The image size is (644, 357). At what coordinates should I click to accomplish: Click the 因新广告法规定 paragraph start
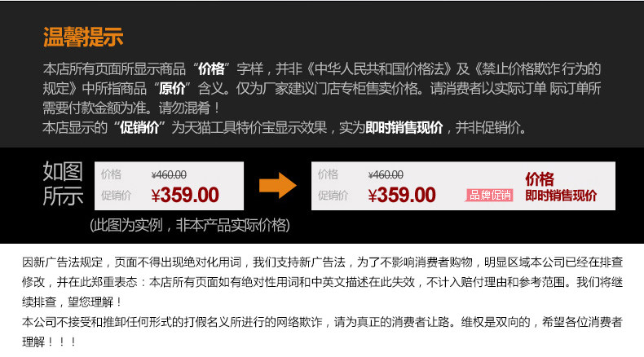click(62, 262)
